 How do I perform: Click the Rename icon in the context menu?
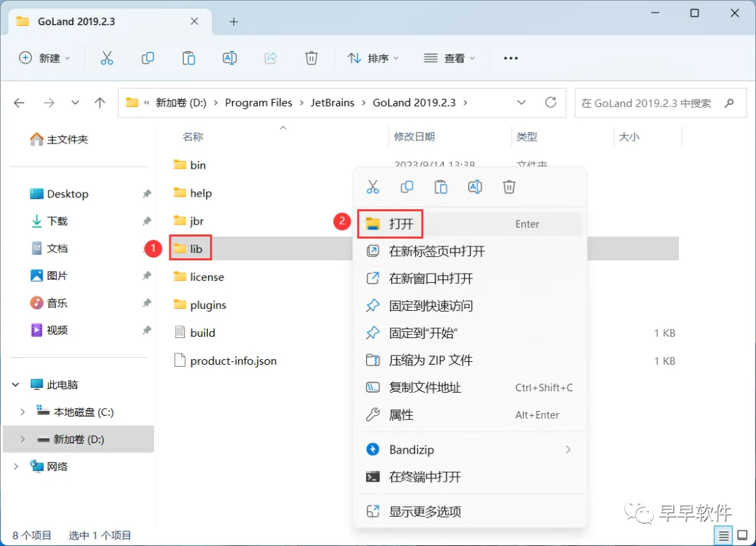tap(475, 187)
